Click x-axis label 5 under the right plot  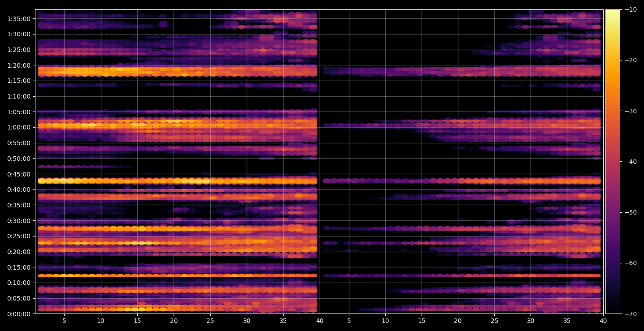[349, 321]
